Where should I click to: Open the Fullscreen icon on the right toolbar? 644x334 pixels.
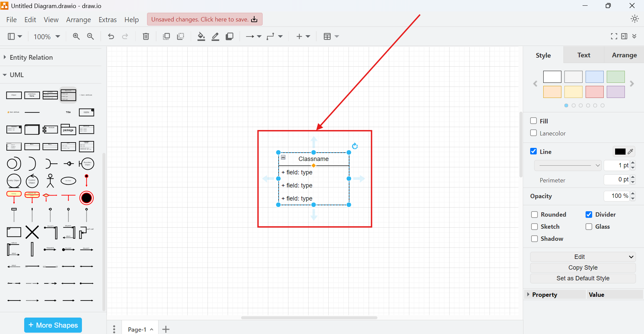(x=614, y=36)
